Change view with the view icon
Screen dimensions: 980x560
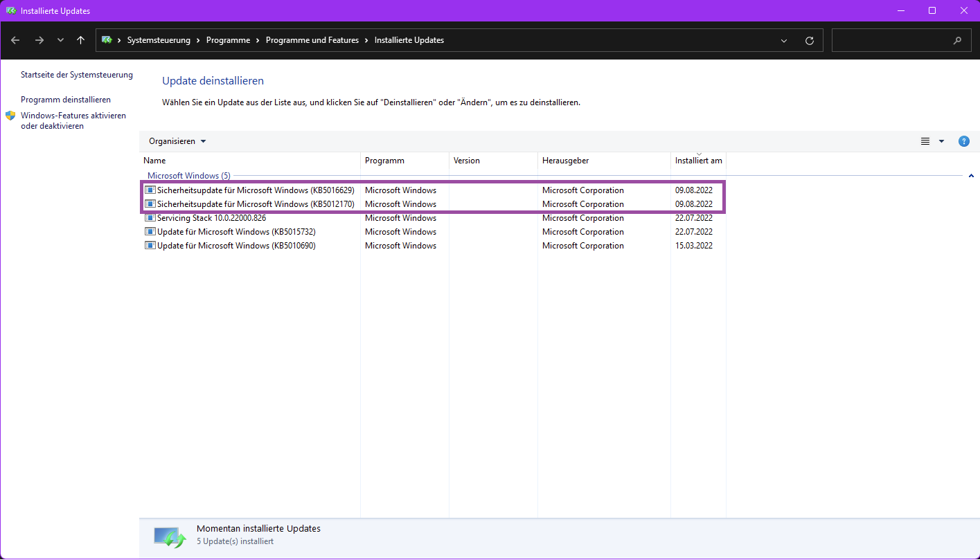tap(925, 141)
